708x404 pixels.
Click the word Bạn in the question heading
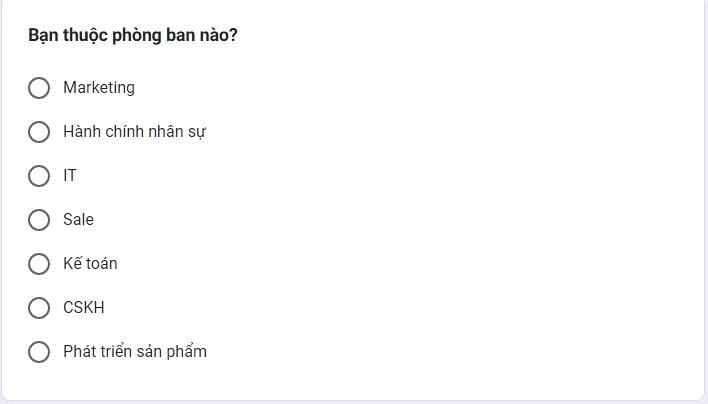point(43,35)
